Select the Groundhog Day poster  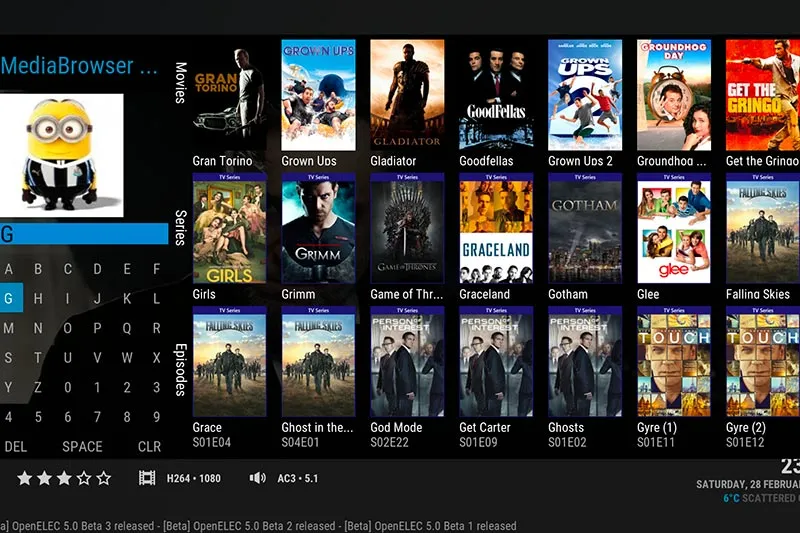[674, 95]
